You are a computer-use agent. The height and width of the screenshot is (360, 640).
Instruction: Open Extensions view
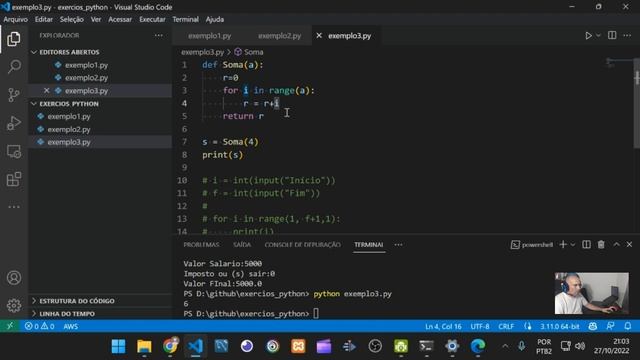click(14, 179)
